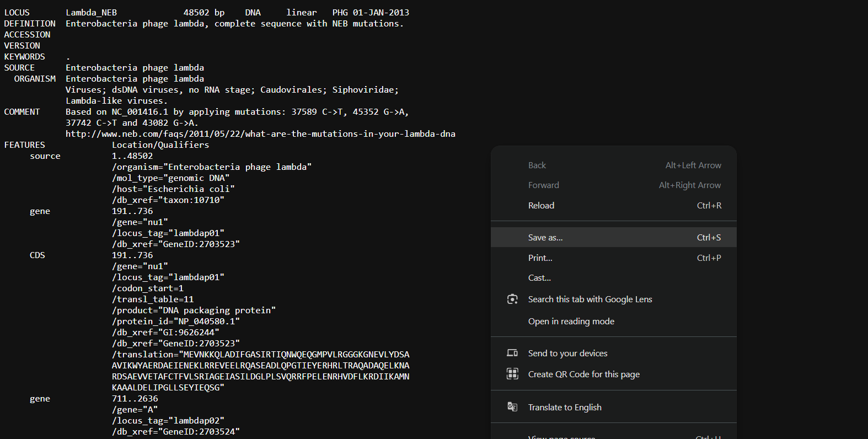Click the neb.com faqs URL in the comment
This screenshot has width=868, height=439.
(x=260, y=134)
